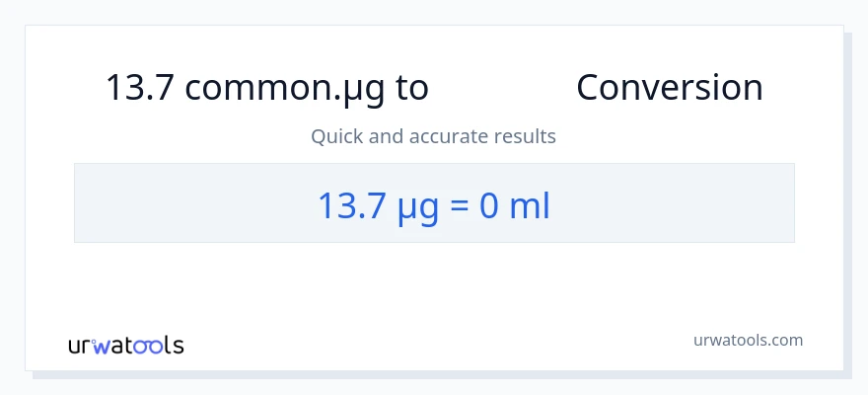Click the '13.7' number in the heading
The height and width of the screenshot is (395, 868).
(140, 87)
